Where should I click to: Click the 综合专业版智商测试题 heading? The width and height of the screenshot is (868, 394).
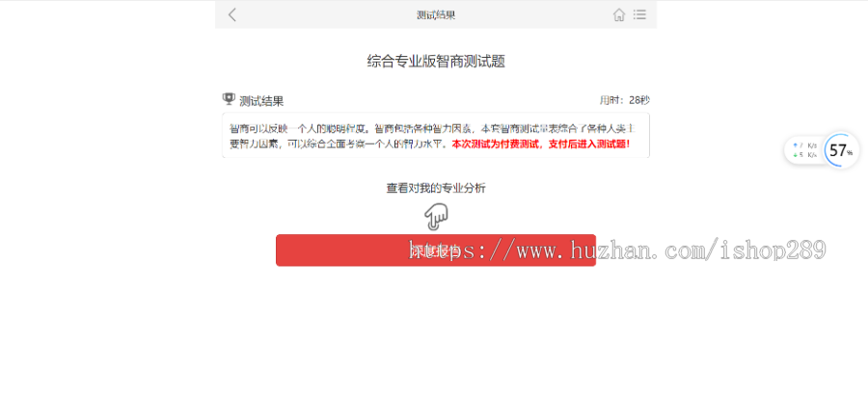[436, 62]
